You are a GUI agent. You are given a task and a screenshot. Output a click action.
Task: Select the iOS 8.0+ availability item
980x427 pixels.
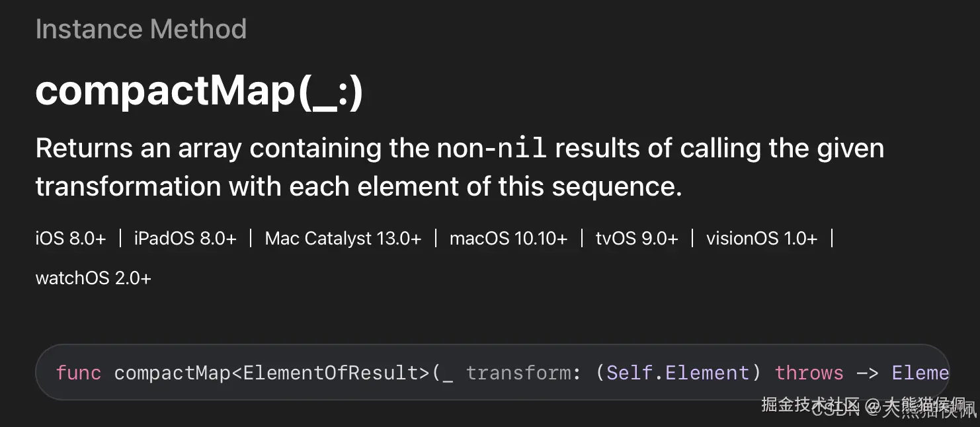pyautogui.click(x=71, y=239)
